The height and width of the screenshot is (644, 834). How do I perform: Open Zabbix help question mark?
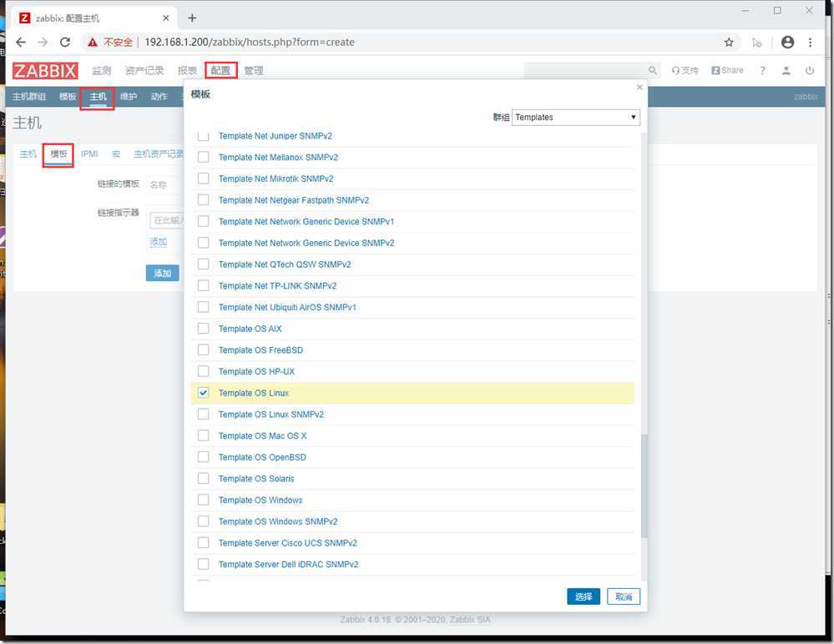pyautogui.click(x=763, y=70)
